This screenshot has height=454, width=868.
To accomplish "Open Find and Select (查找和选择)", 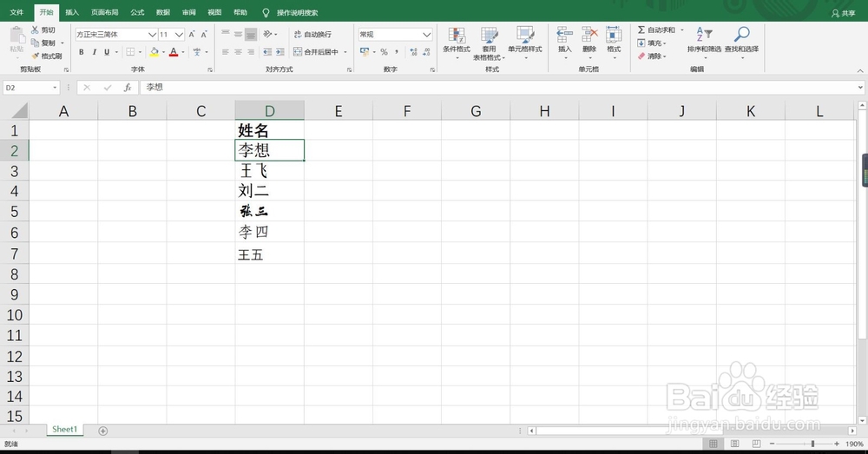I will point(742,42).
